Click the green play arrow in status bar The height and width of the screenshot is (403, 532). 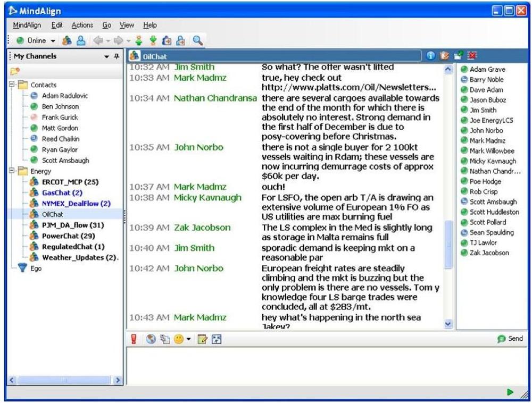tap(510, 392)
